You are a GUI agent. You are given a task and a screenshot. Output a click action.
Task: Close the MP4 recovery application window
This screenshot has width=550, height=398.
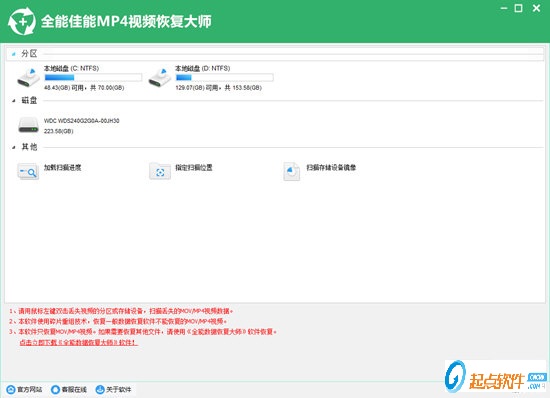(536, 8)
